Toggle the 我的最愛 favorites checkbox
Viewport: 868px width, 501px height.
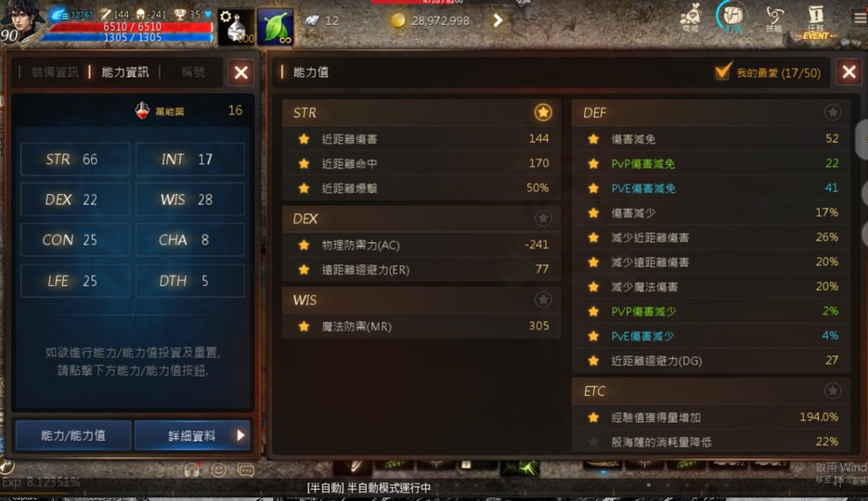723,71
